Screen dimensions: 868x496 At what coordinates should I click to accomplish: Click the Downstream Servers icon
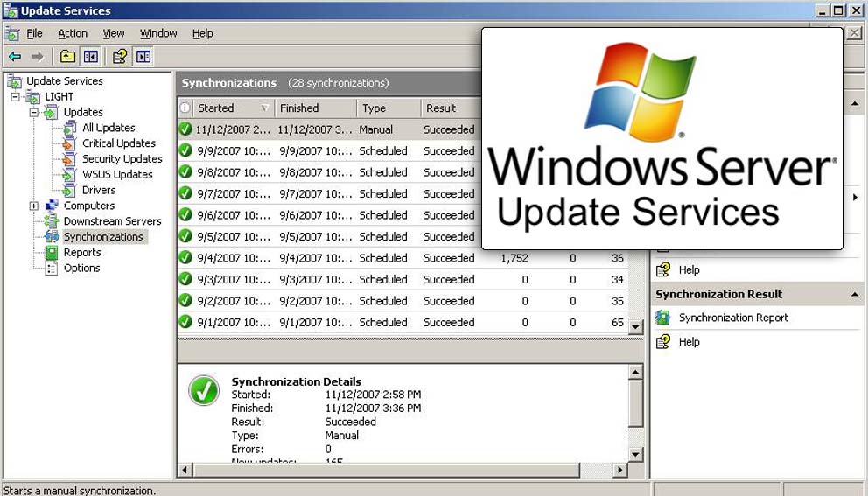pyautogui.click(x=52, y=220)
